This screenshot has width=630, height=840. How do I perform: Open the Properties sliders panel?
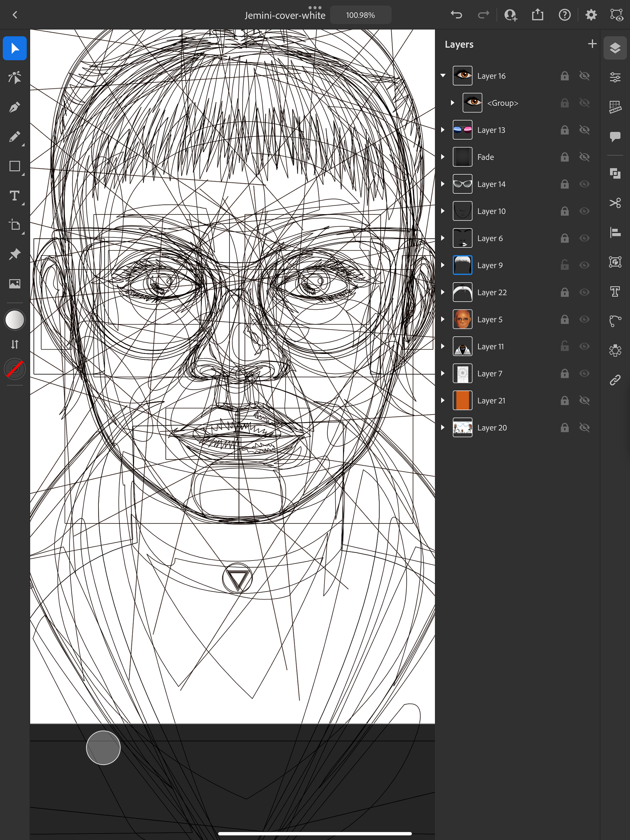[x=615, y=77]
